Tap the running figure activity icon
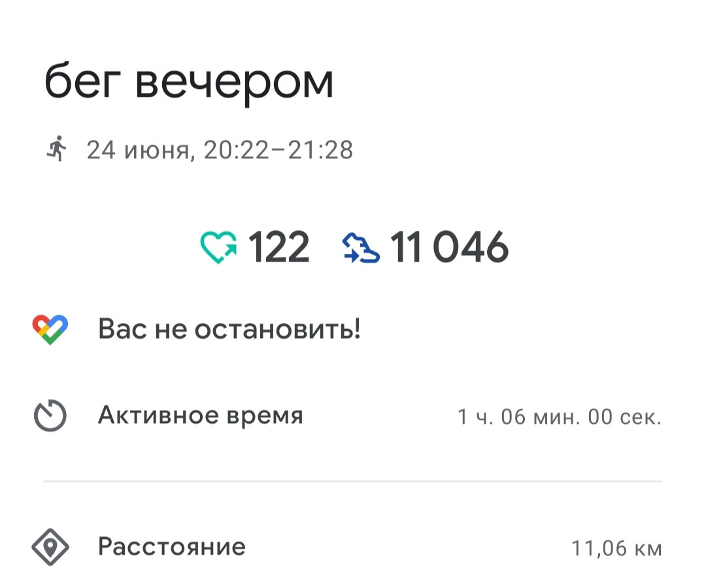 tap(56, 148)
